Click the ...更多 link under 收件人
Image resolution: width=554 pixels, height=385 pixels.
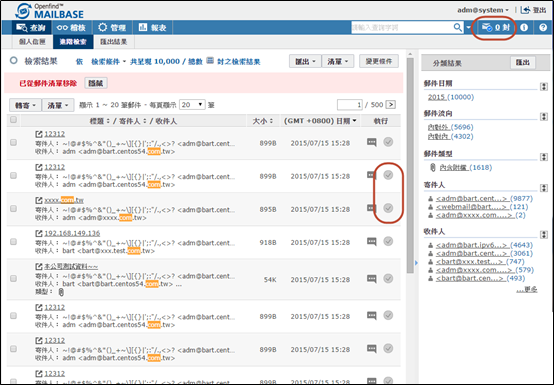click(527, 290)
